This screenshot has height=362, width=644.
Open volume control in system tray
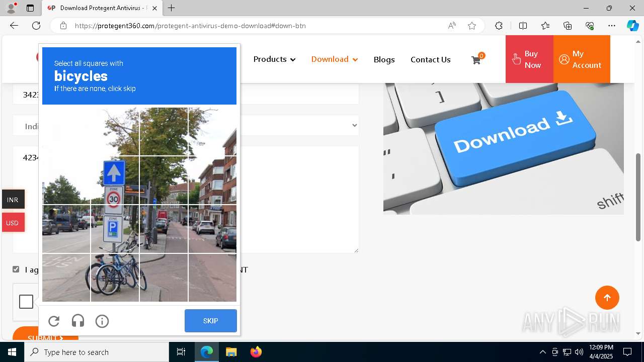(x=579, y=352)
